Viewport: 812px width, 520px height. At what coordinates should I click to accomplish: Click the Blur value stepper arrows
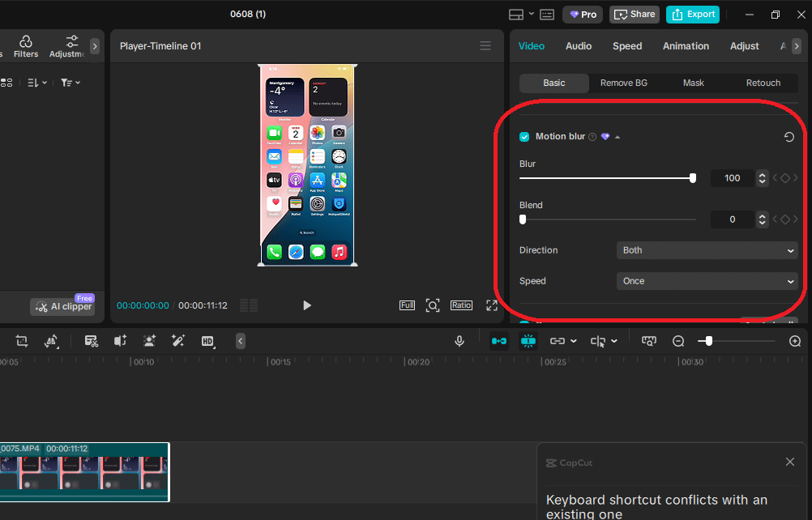[762, 178]
